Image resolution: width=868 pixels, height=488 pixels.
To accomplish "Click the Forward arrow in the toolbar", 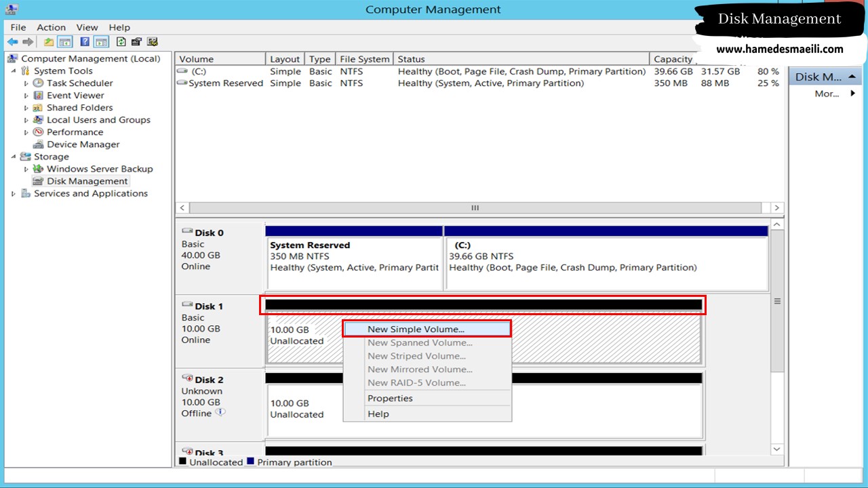I will tap(28, 42).
